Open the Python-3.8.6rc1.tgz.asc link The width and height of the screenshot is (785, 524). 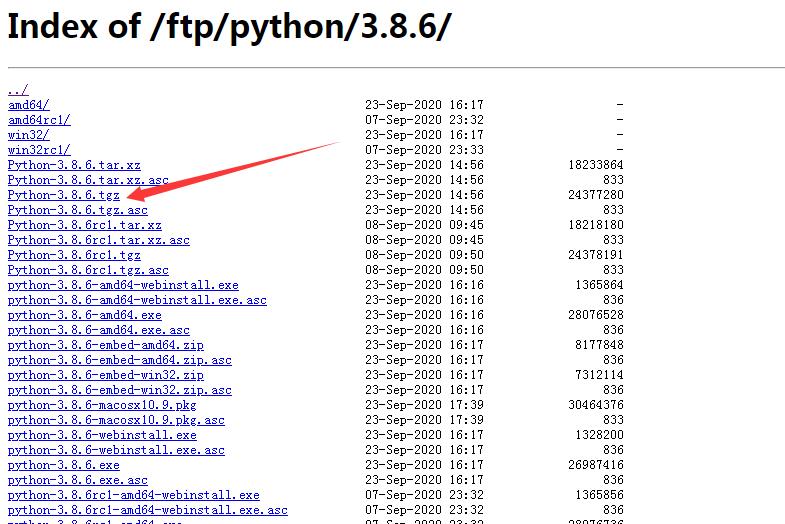(88, 270)
